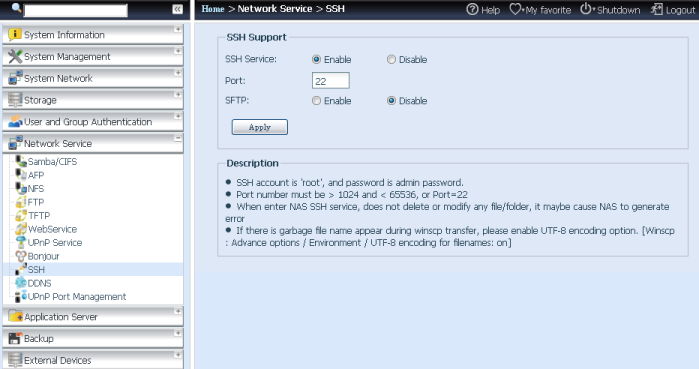Screen dimensions: 699x369
Task: Open the FTP settings page
Action: click(x=36, y=202)
